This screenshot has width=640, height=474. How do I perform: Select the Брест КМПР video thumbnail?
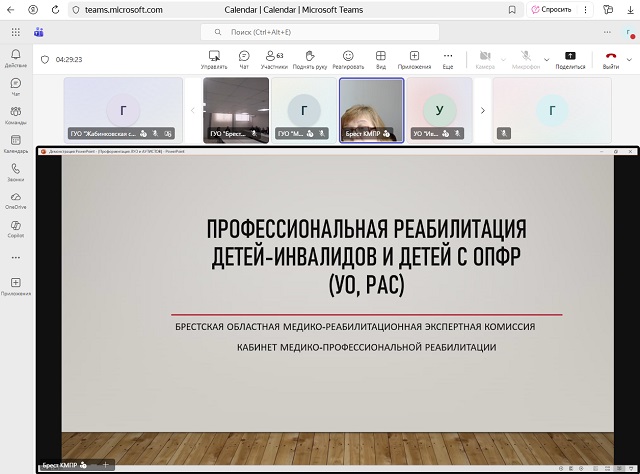point(371,110)
